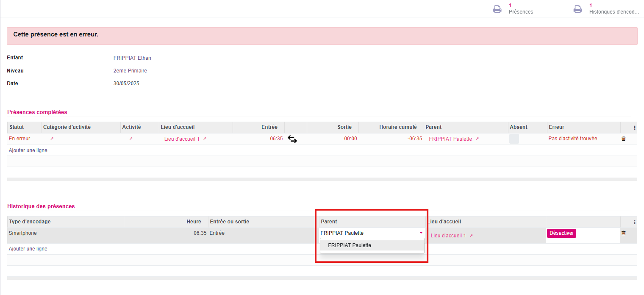Viewport: 644px width, 295px height.
Task: Open Historique des présences column options menu
Action: pos(634,222)
